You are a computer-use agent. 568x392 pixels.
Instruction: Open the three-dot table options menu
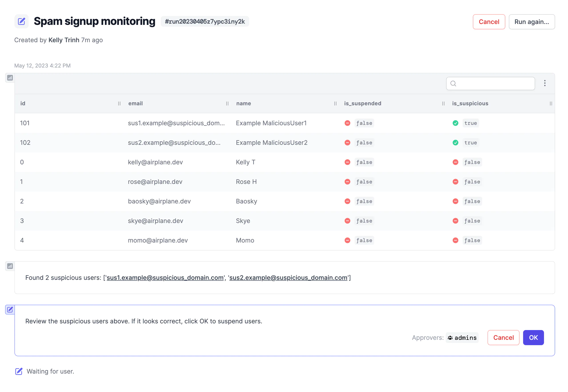544,83
